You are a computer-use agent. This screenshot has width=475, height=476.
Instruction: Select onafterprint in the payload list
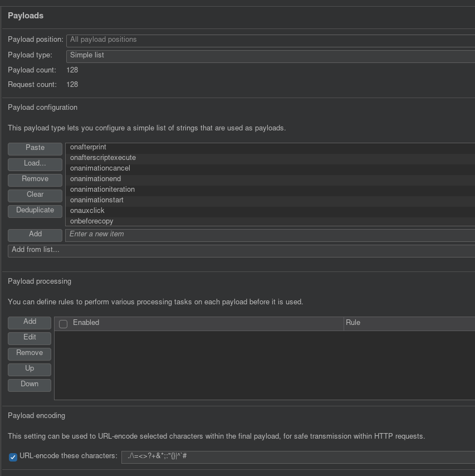(88, 147)
